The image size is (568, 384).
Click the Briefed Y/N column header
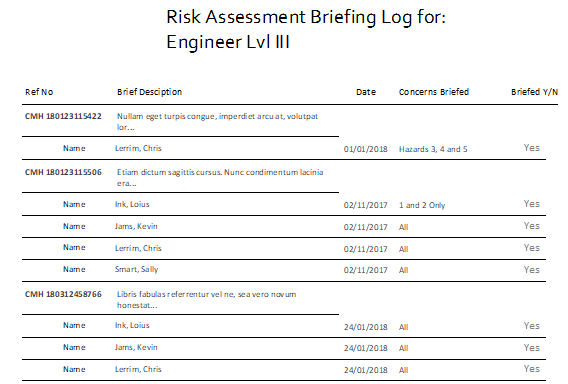click(534, 92)
